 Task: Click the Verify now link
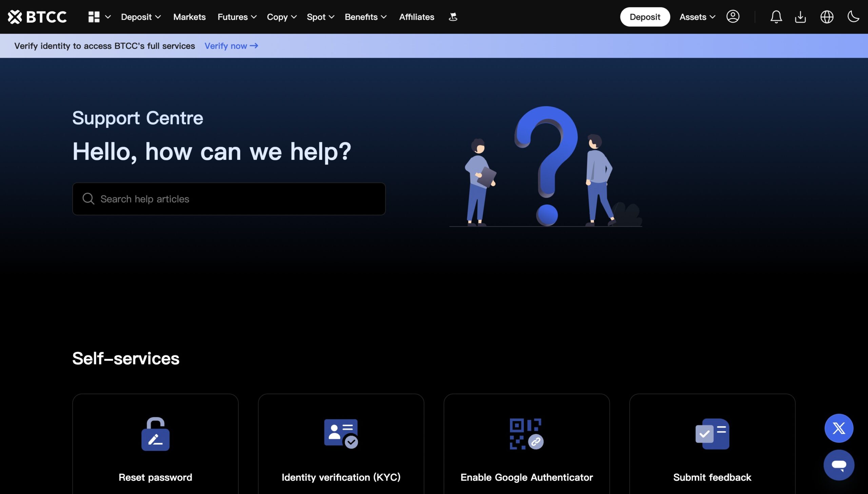click(231, 46)
